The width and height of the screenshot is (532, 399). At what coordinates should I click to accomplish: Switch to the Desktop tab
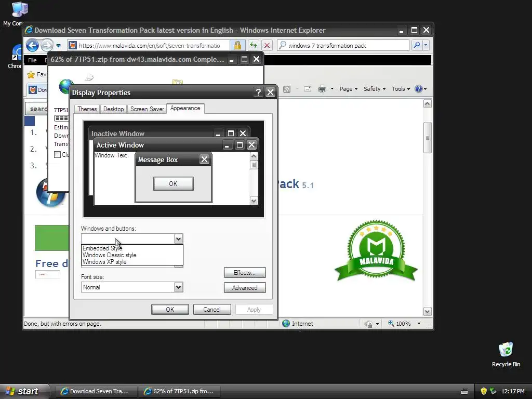click(113, 109)
